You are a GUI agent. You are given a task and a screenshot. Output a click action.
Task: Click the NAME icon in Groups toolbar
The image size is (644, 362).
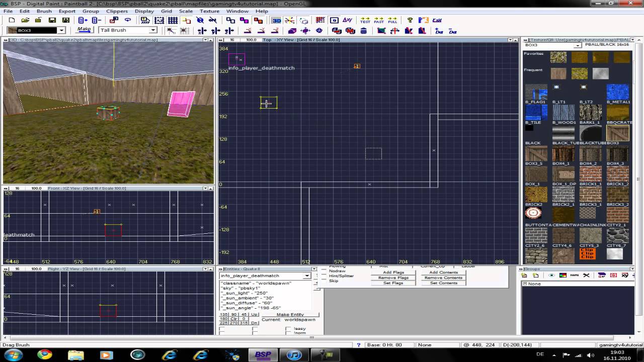pos(575,275)
